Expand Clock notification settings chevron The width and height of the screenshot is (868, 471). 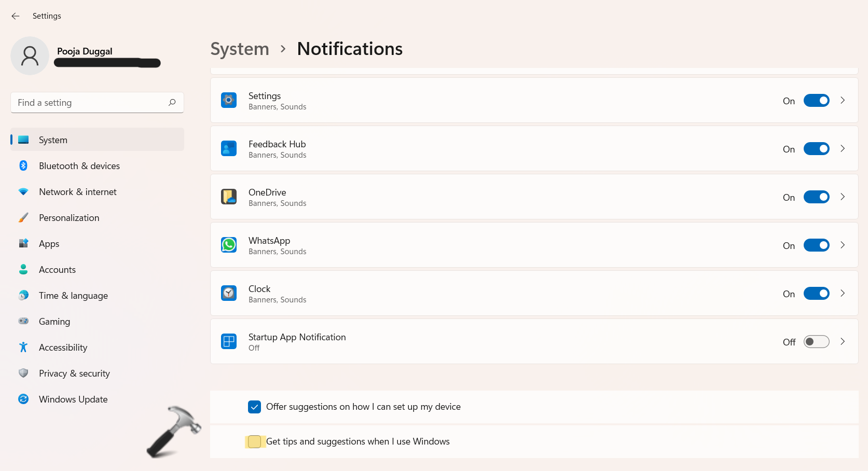tap(843, 293)
